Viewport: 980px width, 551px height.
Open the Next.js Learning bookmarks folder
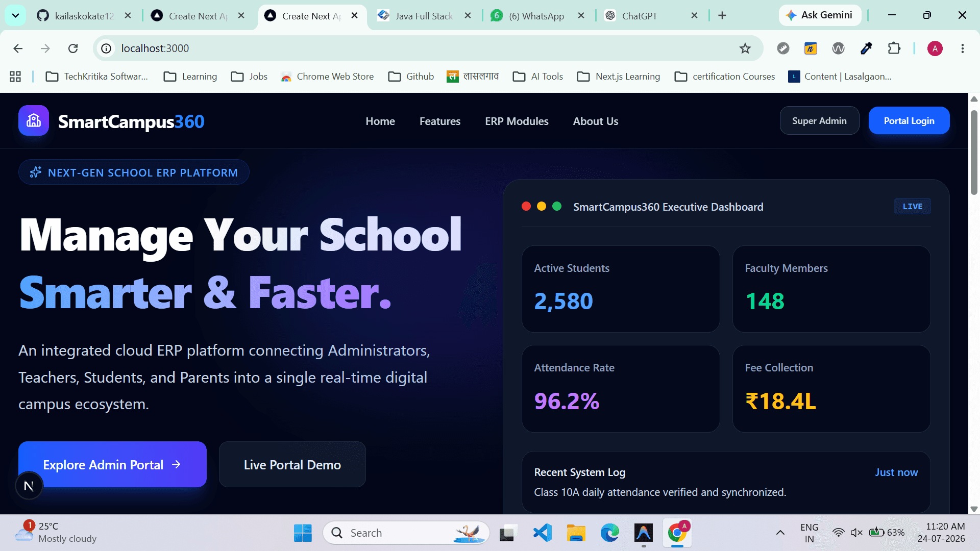pos(618,77)
